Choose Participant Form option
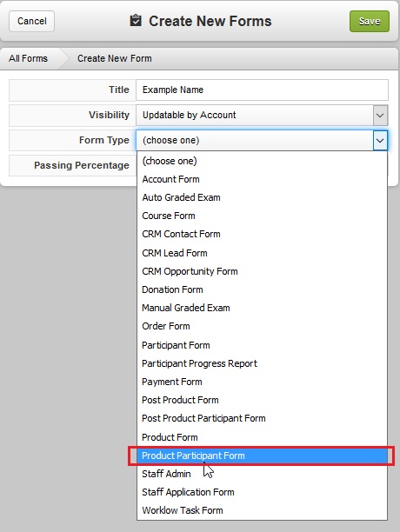Screen dimensions: 400x532 tap(262, 345)
